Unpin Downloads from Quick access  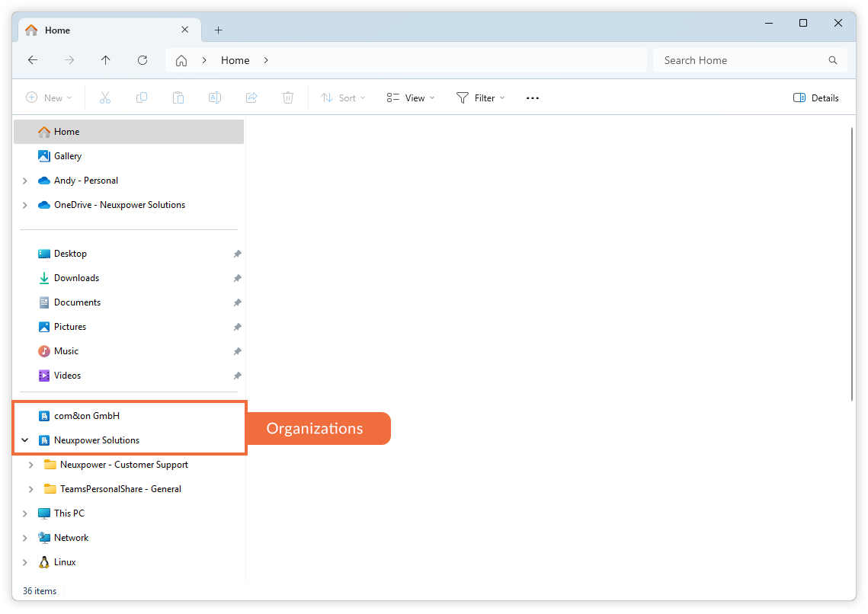pos(237,277)
